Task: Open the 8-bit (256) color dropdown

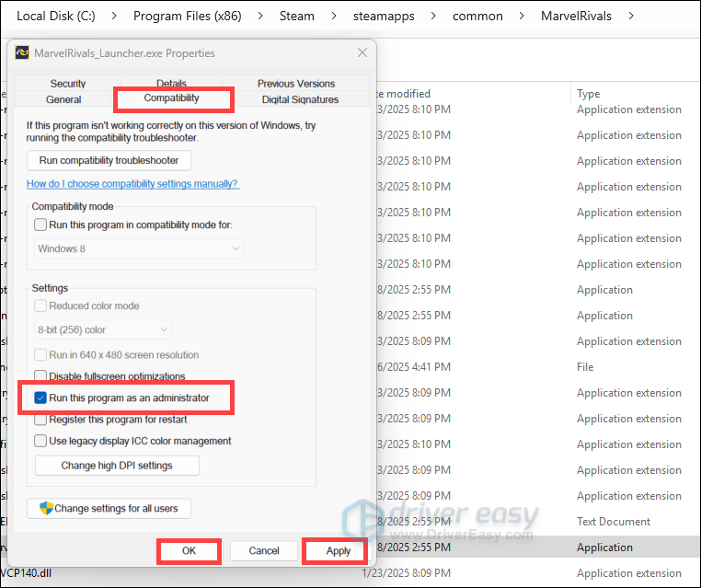Action: click(103, 330)
